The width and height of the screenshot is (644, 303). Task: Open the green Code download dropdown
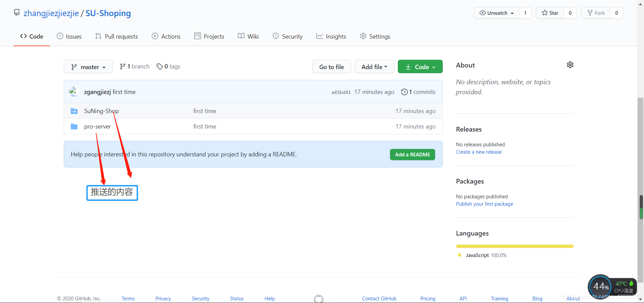point(420,67)
